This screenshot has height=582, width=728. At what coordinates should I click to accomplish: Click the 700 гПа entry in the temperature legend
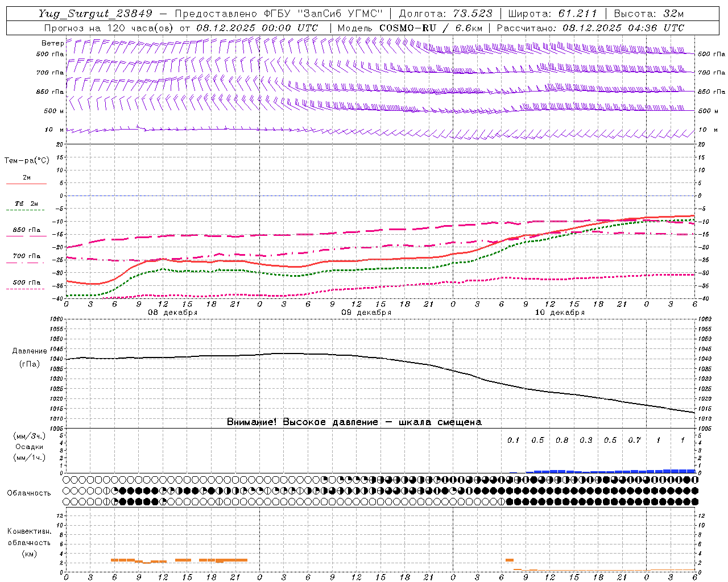point(26,256)
